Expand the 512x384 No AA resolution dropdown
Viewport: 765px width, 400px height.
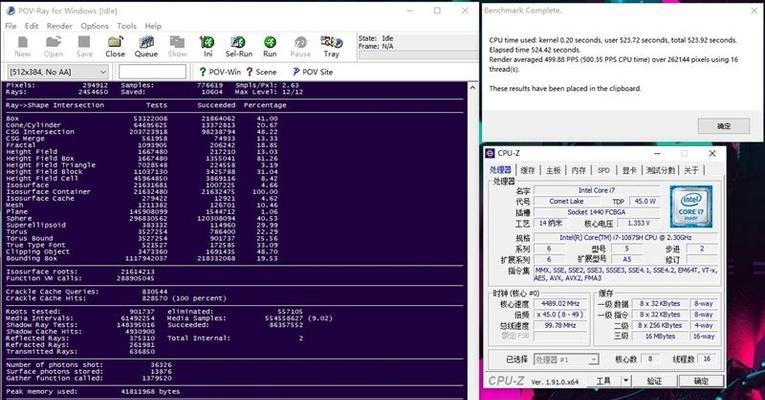click(57, 72)
